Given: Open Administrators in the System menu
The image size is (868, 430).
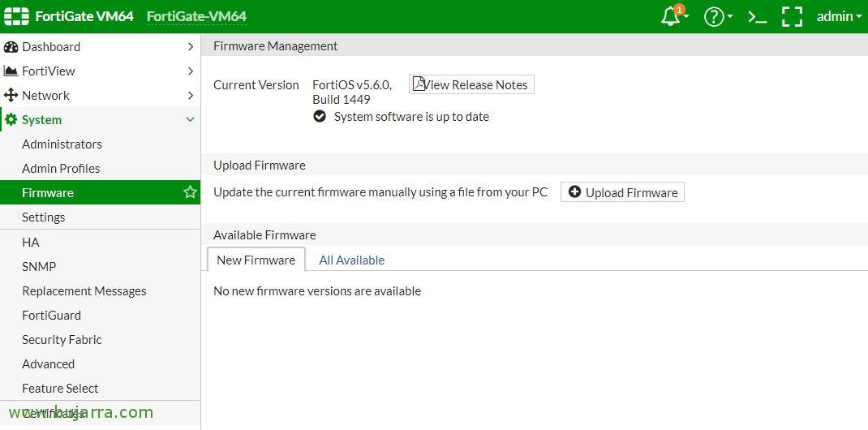Looking at the screenshot, I should click(x=62, y=144).
